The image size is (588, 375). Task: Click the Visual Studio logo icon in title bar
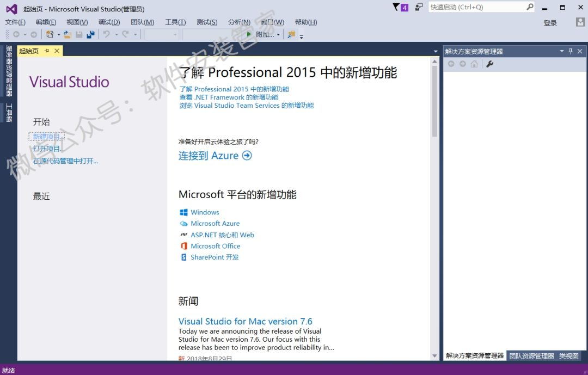click(x=11, y=9)
